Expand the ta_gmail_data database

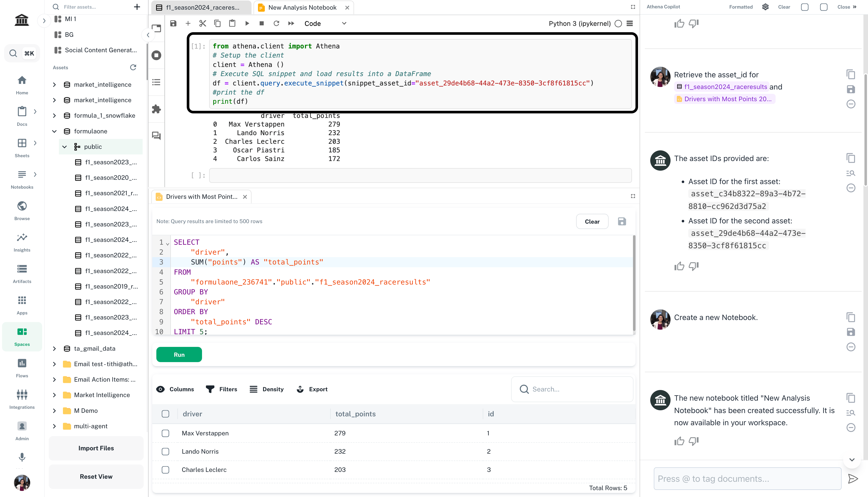[x=55, y=348]
